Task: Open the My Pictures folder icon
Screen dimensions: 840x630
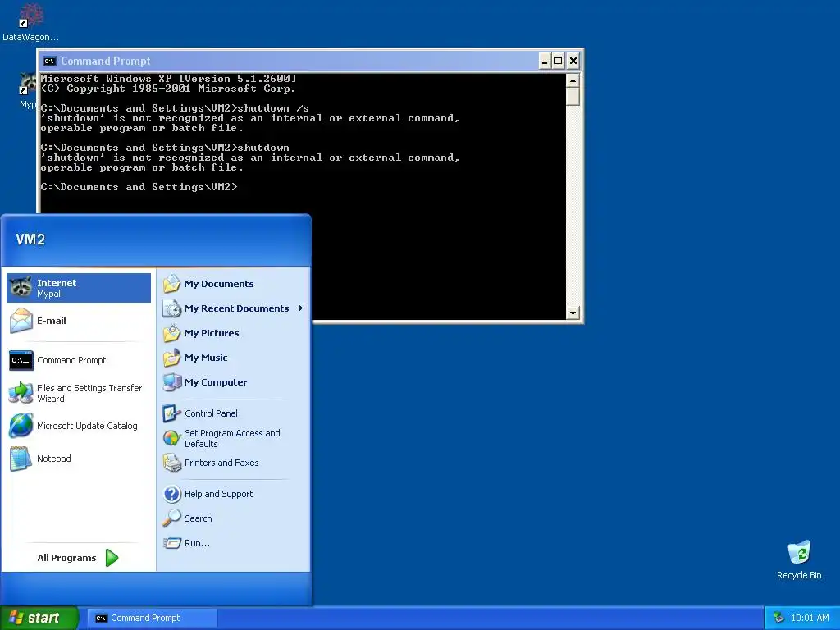Action: 172,333
